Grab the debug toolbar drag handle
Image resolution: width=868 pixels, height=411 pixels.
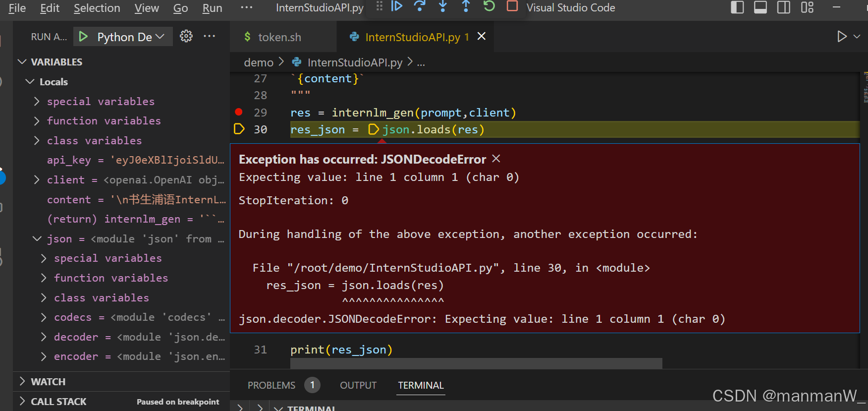pos(380,6)
